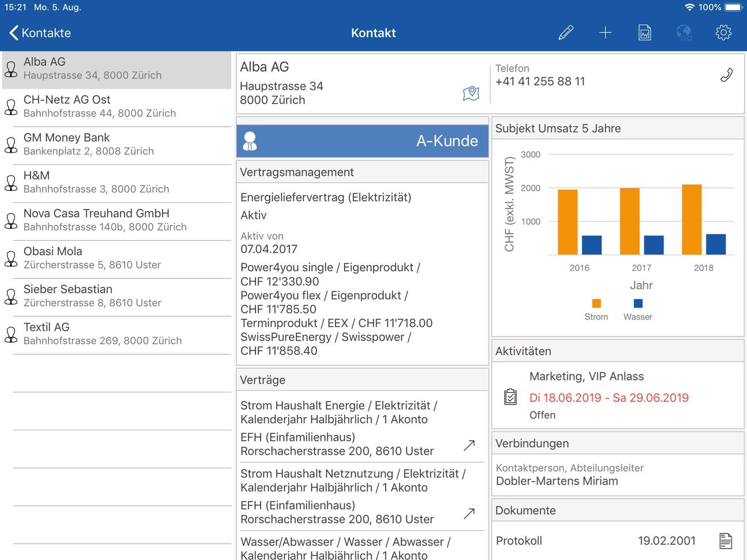
Task: Open arrow for Strom Haushalt Energie contract
Action: 469,445
